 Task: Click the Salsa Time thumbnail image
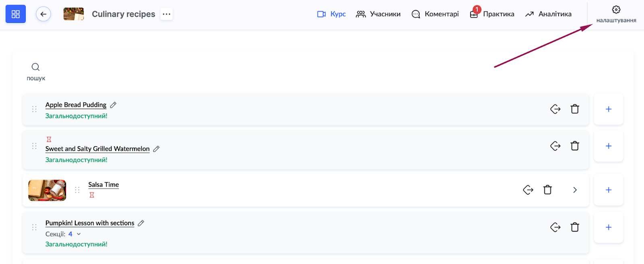47,190
